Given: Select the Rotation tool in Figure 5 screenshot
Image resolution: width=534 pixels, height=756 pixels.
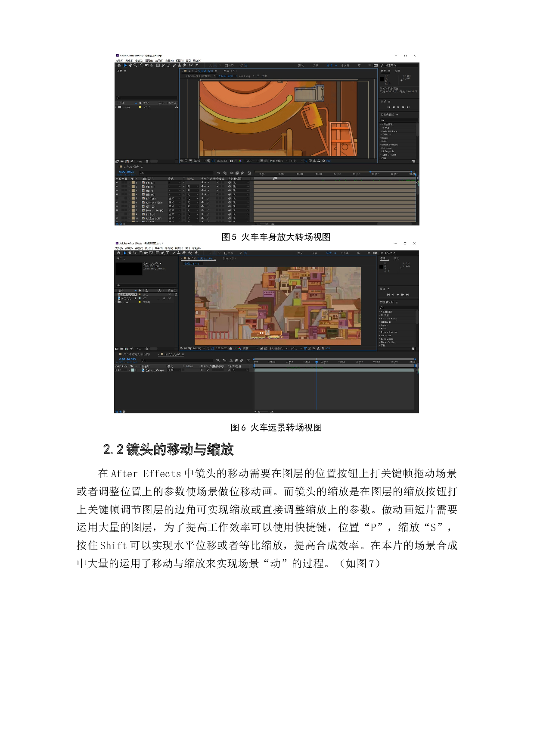Looking at the screenshot, I should (142, 66).
